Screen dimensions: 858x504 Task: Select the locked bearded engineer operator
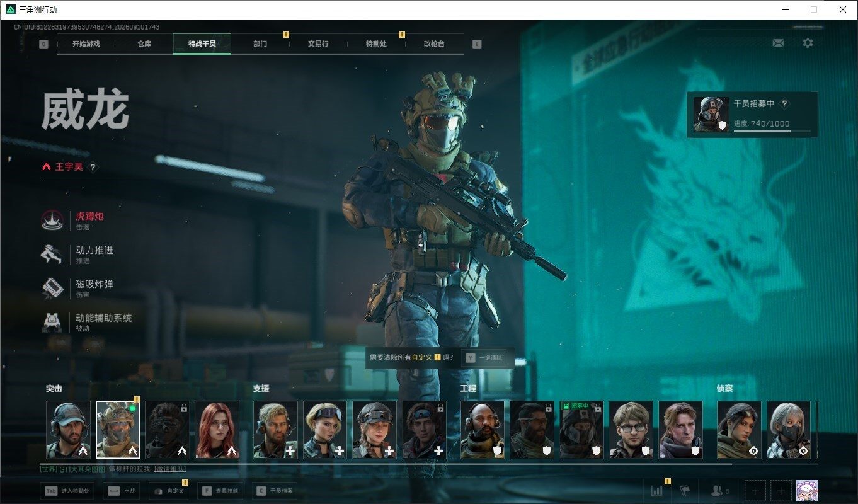point(532,430)
